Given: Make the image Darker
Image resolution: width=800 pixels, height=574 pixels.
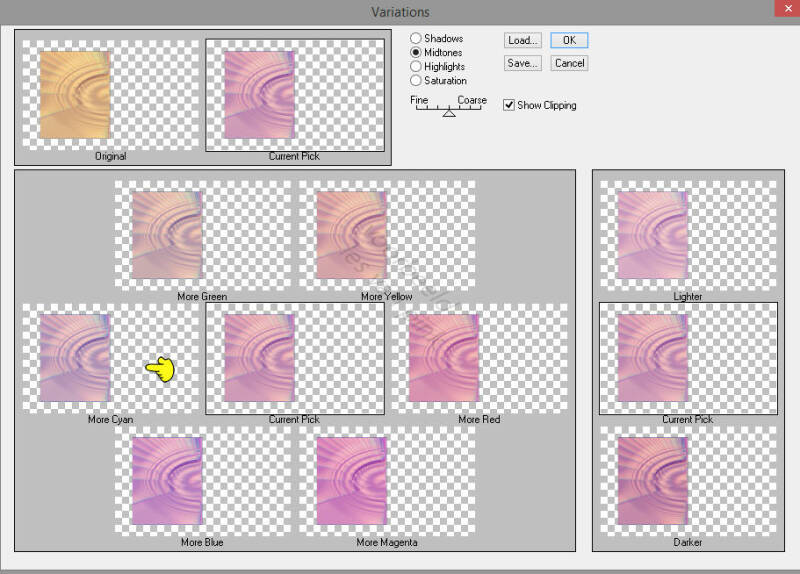Looking at the screenshot, I should [688, 481].
